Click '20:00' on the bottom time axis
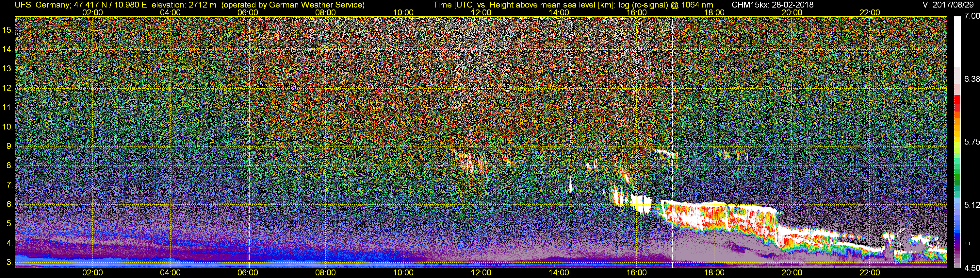The height and width of the screenshot is (278, 980). click(792, 273)
